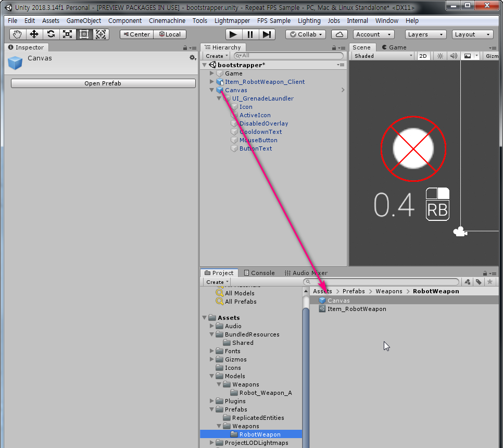503x448 pixels.
Task: Click the Pause button
Action: pyautogui.click(x=250, y=34)
